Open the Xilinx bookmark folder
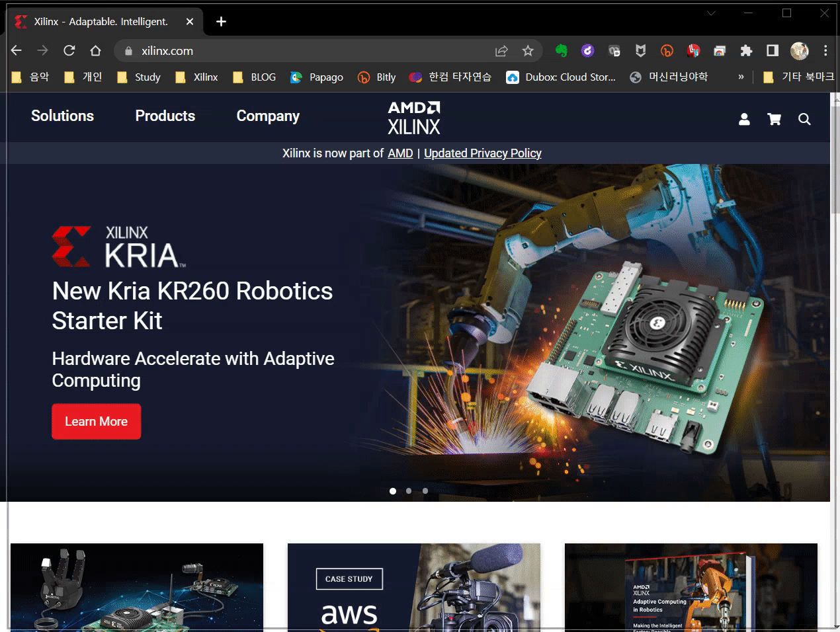Image resolution: width=840 pixels, height=632 pixels. click(196, 77)
